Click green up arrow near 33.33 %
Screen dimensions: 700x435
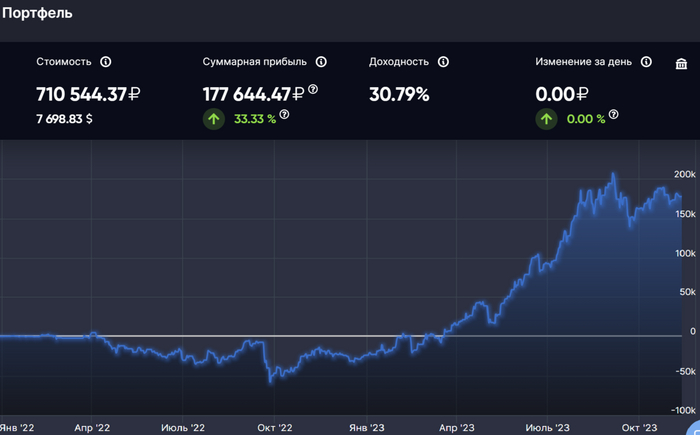[212, 118]
